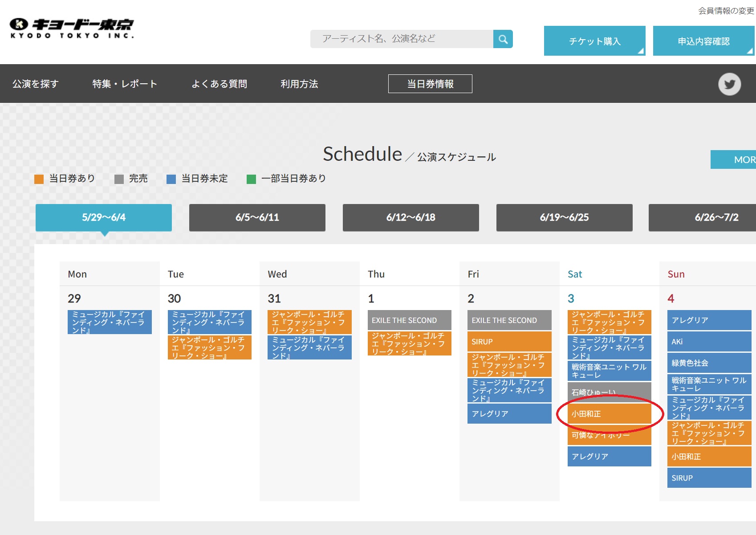This screenshot has width=756, height=535.
Task: Open Sunday SIRUP event
Action: point(709,478)
